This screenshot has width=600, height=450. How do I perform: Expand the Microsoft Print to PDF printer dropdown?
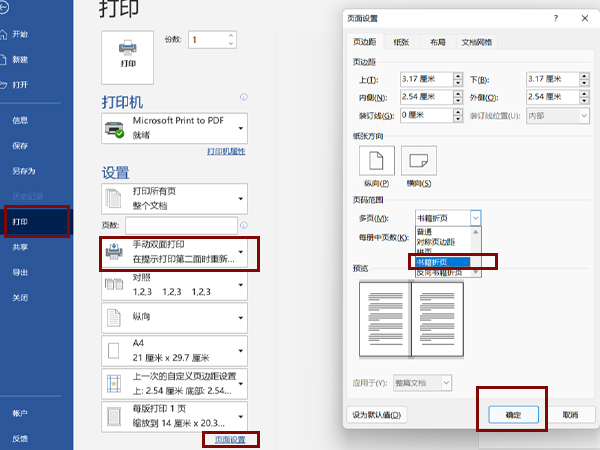(175, 127)
